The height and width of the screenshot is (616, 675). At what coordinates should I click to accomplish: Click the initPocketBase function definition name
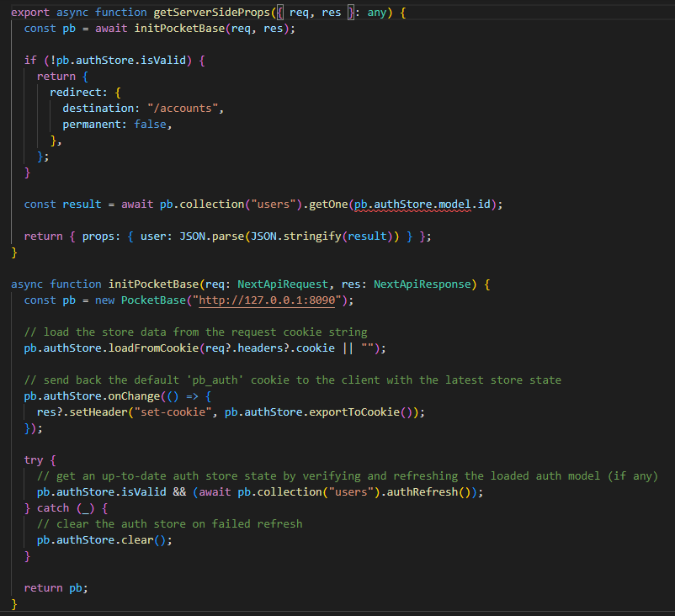153,284
